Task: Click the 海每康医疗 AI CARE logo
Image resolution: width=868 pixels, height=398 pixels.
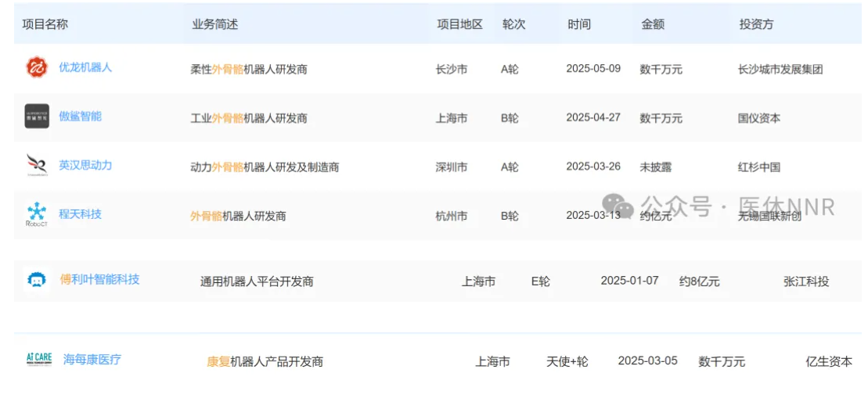Action: point(39,360)
